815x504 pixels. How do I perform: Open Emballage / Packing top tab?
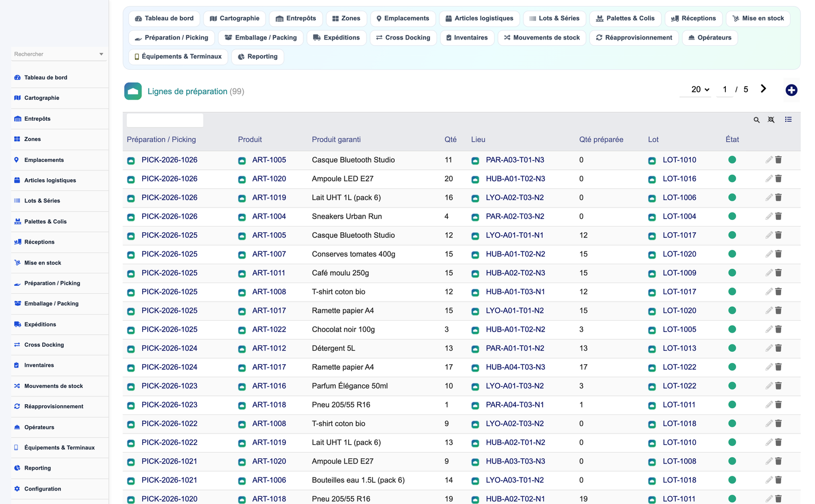[x=261, y=38]
